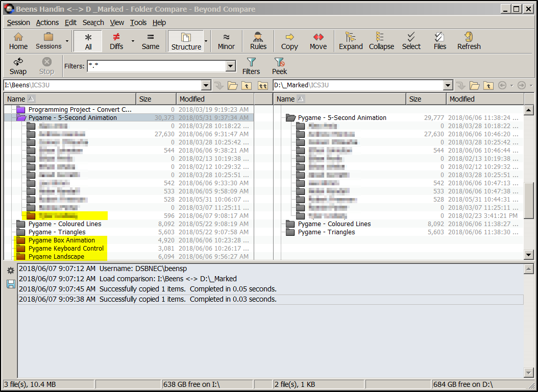Open the Home view

tap(18, 41)
